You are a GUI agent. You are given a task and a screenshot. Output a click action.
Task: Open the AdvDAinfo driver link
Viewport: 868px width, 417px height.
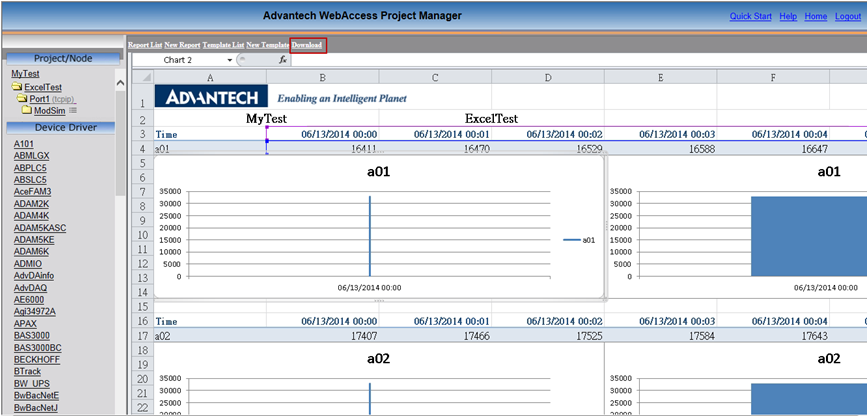pyautogui.click(x=34, y=276)
